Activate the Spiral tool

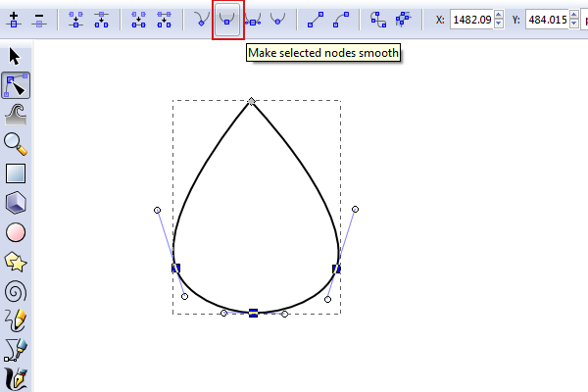pos(16,291)
